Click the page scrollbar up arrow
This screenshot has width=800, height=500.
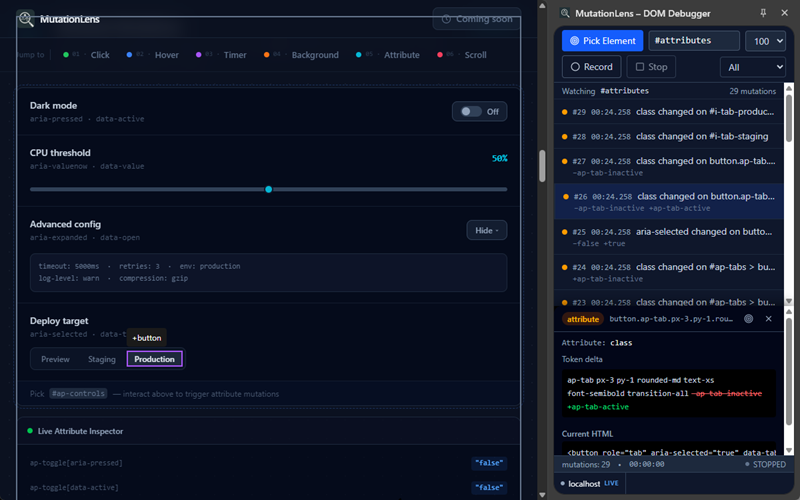coord(542,6)
